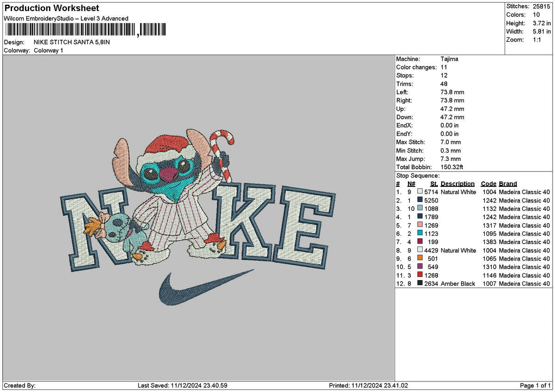Select the "Color changes:" label
The image size is (555, 392).
[416, 67]
